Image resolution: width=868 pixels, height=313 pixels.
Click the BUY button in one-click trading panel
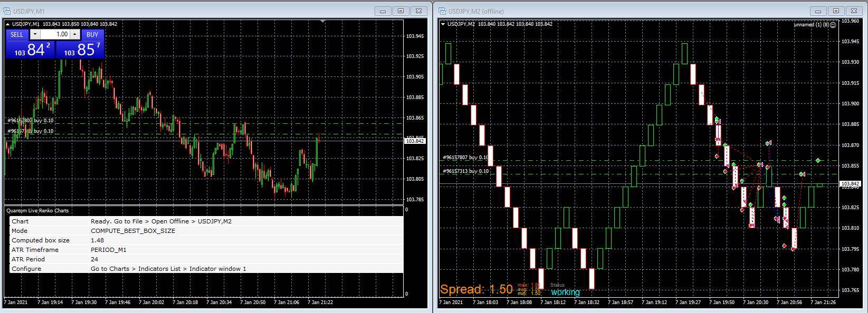tap(92, 34)
